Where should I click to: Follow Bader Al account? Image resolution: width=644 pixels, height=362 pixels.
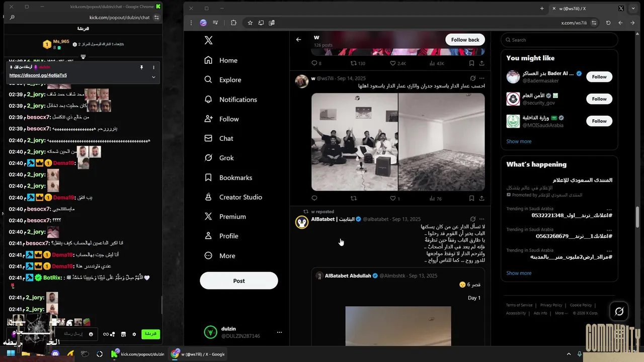(x=599, y=77)
